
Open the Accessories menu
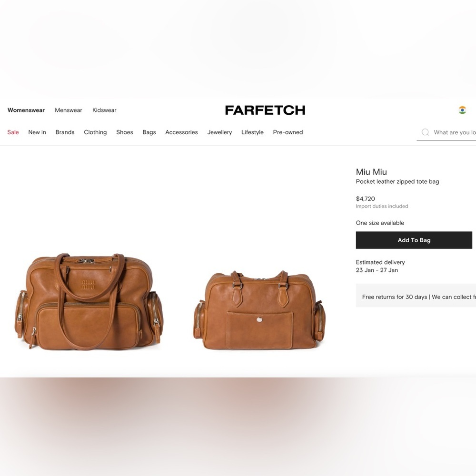coord(181,132)
